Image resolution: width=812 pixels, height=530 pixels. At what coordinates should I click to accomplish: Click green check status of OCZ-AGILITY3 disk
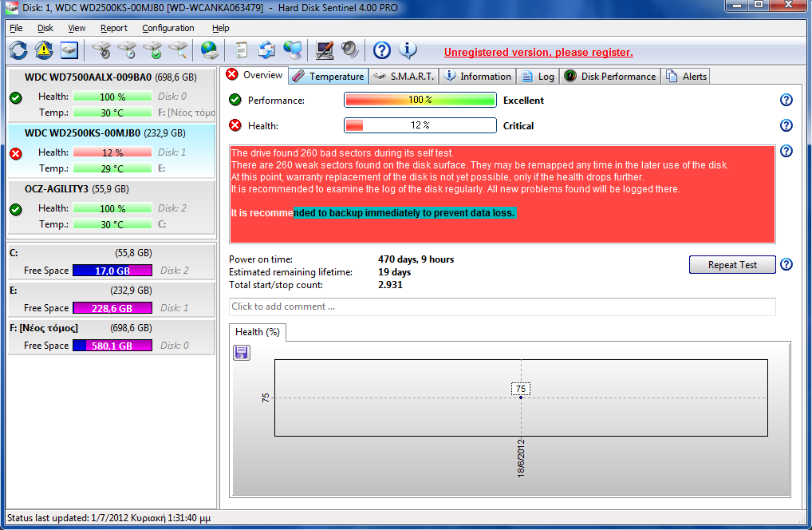coord(16,209)
